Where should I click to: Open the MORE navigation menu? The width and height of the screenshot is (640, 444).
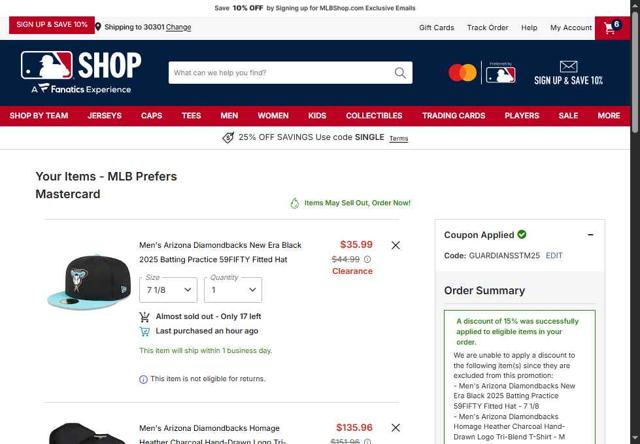click(609, 116)
